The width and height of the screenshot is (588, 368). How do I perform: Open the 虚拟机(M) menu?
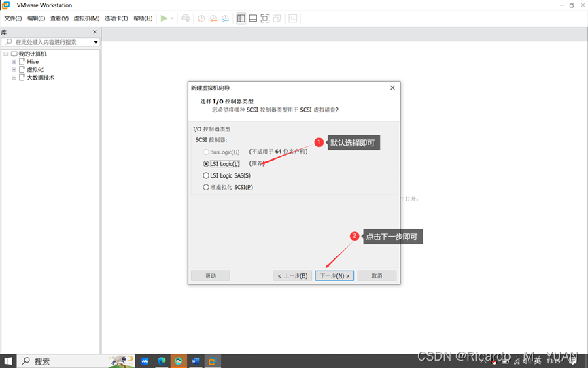click(86, 18)
